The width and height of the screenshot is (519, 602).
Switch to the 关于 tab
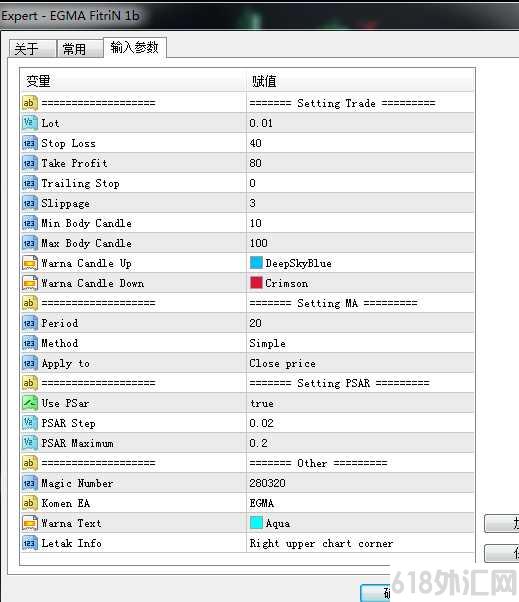point(32,49)
